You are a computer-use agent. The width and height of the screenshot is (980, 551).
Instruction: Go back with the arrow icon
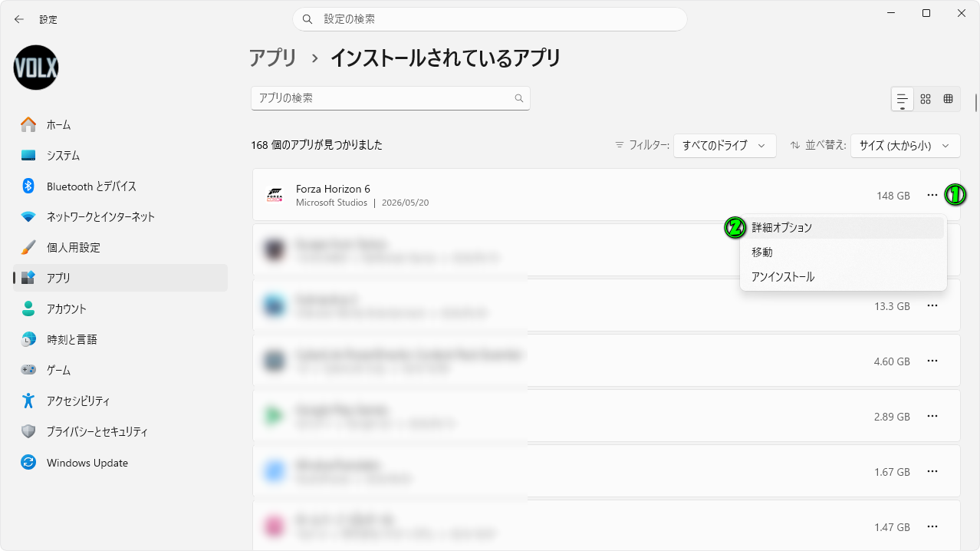pos(19,19)
